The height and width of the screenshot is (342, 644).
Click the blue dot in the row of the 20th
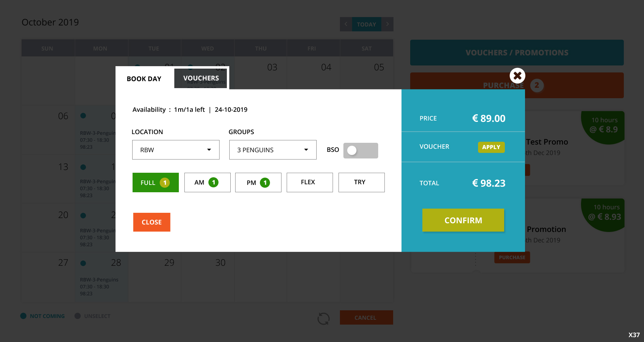click(83, 216)
